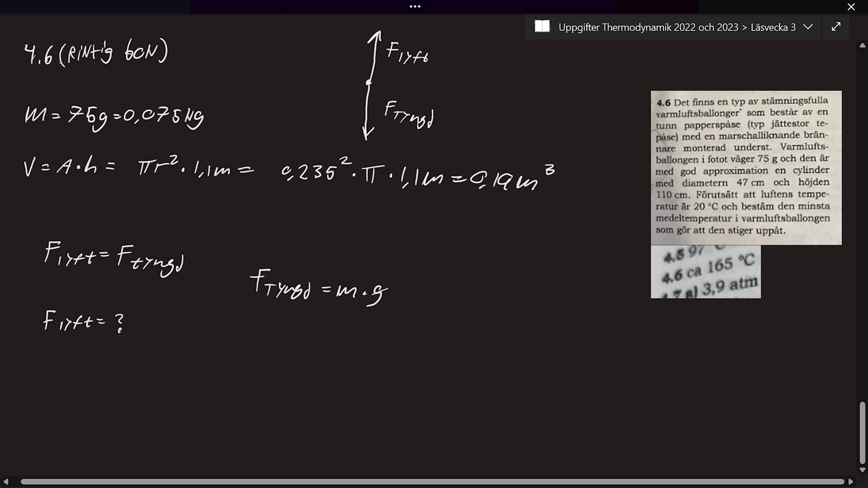Select the Läsvecka 3 section breadcrumb
This screenshot has width=868, height=488.
(773, 27)
